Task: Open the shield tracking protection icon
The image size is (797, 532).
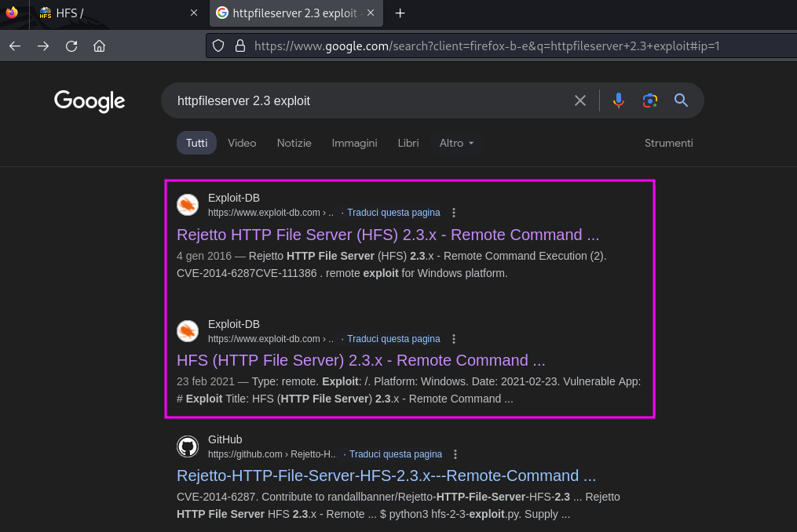Action: point(218,46)
